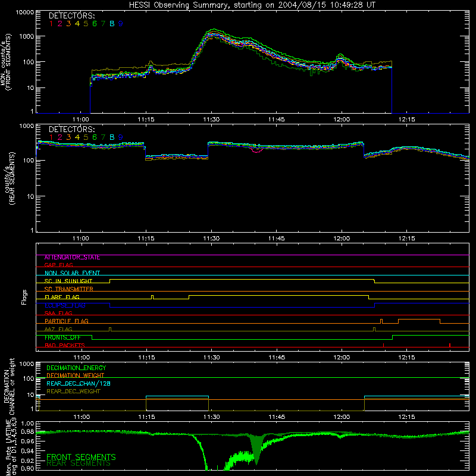Click the DECIMATION_WEIGHT legend label
This screenshot has width=476, height=476.
coord(76,375)
